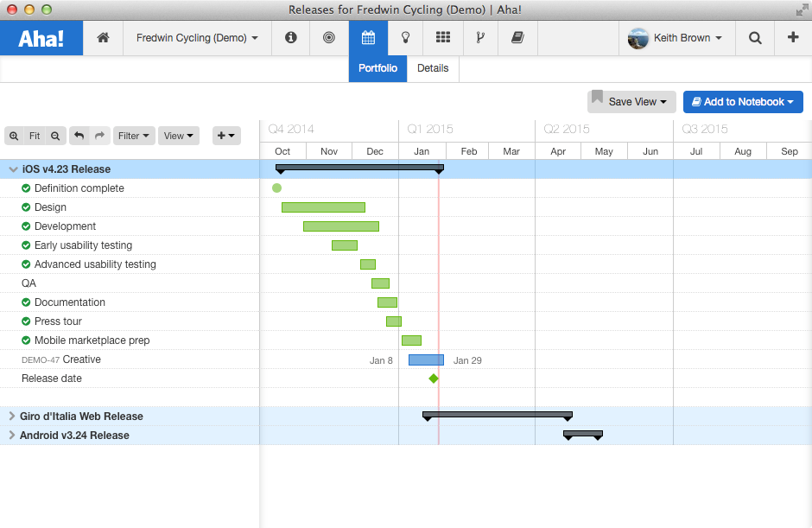Click the Development phase green bar
Screen dimensions: 812x528
click(x=341, y=226)
